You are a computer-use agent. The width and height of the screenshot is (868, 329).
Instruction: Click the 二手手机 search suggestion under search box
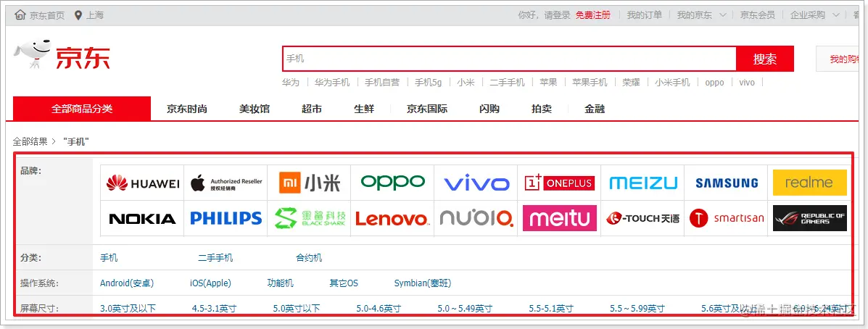tap(507, 83)
